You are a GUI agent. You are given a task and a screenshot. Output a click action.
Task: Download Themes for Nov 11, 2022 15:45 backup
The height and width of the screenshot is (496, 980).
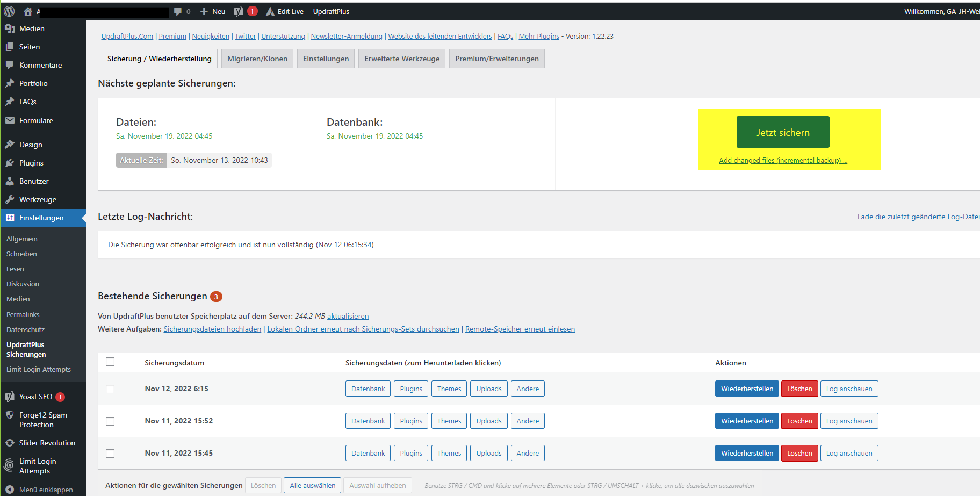[449, 453]
